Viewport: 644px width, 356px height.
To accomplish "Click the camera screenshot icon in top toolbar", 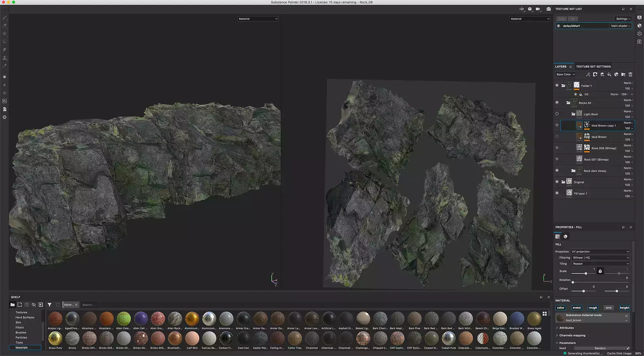I will tap(548, 9).
